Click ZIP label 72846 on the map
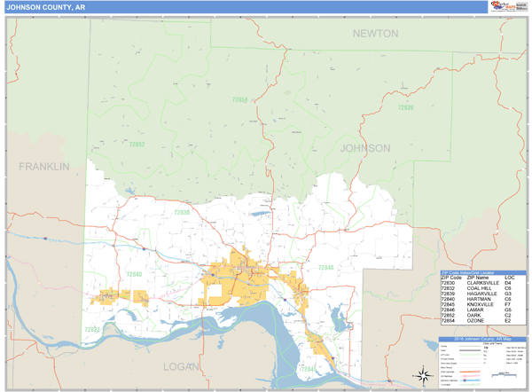 click(325, 268)
